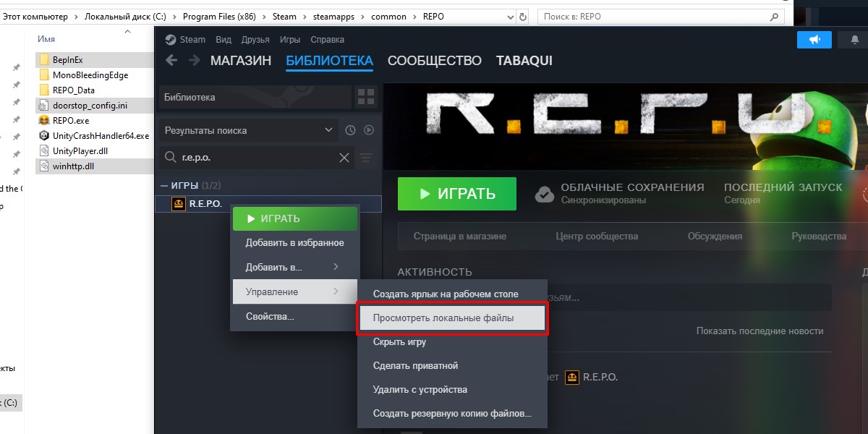Expand chevron after Program Files (x86) breadcrumb

coord(264,16)
